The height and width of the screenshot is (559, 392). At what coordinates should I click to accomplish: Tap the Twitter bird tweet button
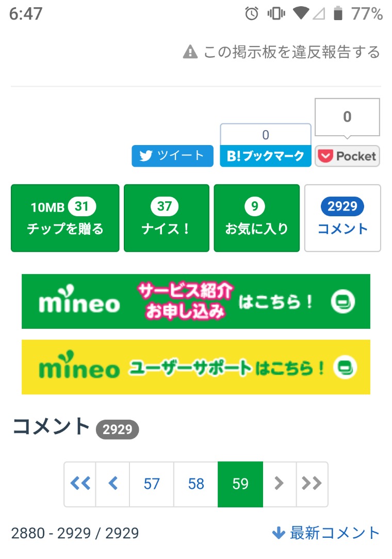tap(172, 156)
